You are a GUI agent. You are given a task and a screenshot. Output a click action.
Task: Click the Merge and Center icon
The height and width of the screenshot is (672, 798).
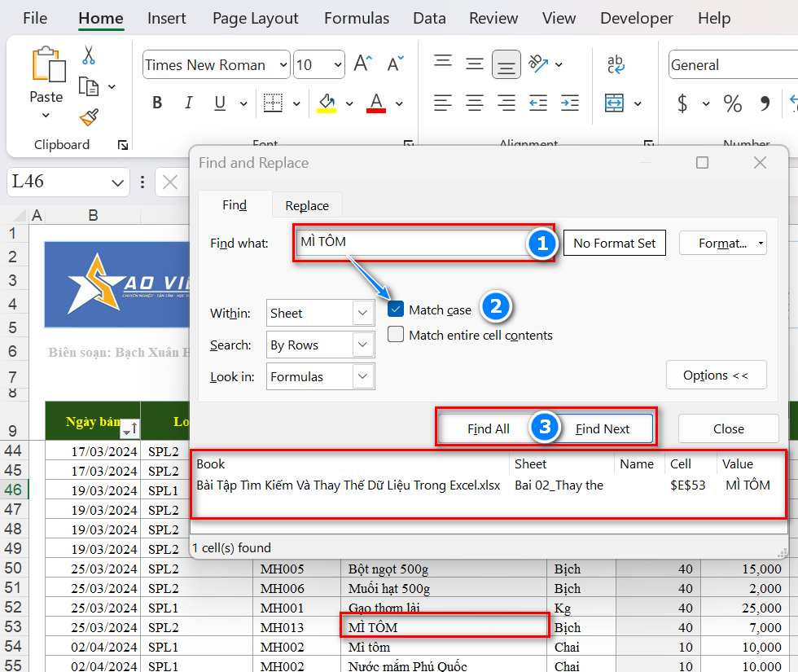click(614, 103)
